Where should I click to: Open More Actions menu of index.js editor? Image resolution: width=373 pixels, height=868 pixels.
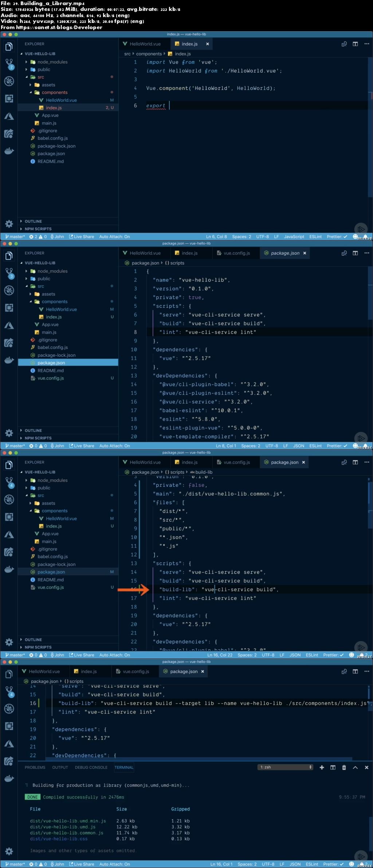coord(366,44)
